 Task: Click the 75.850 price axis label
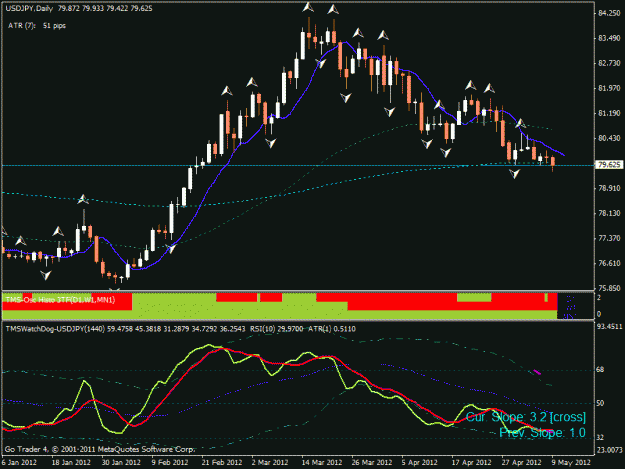tap(609, 288)
